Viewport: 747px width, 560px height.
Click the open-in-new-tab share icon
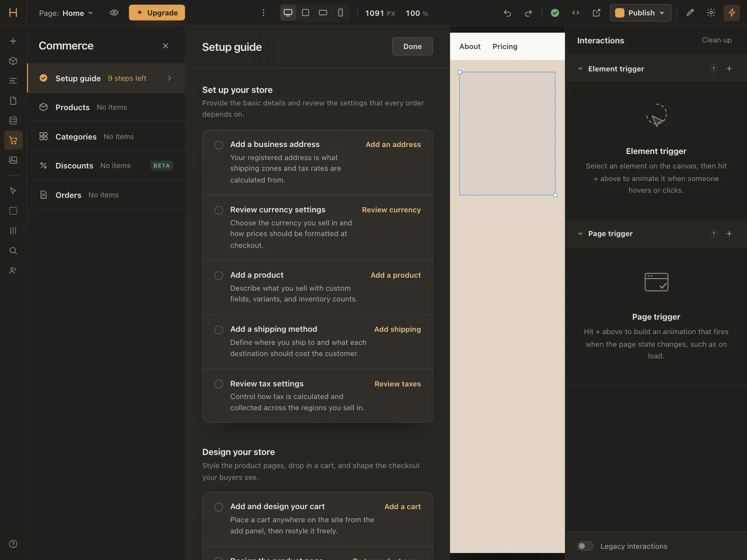596,13
